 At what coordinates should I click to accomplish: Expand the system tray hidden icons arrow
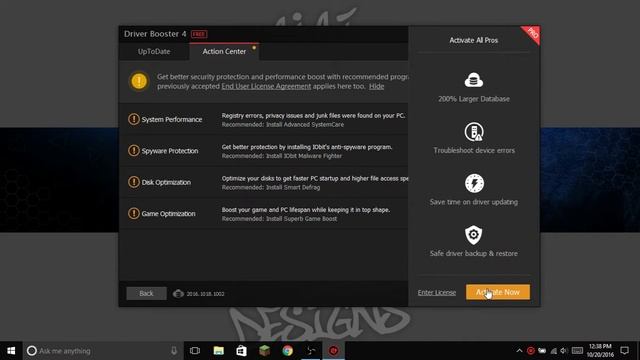tap(519, 351)
